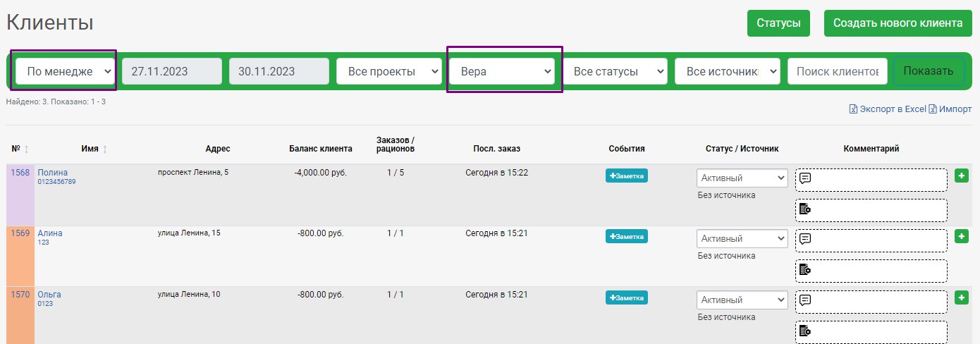Open the Активный status dropdown for Полина
This screenshot has width=980, height=344.
(742, 178)
